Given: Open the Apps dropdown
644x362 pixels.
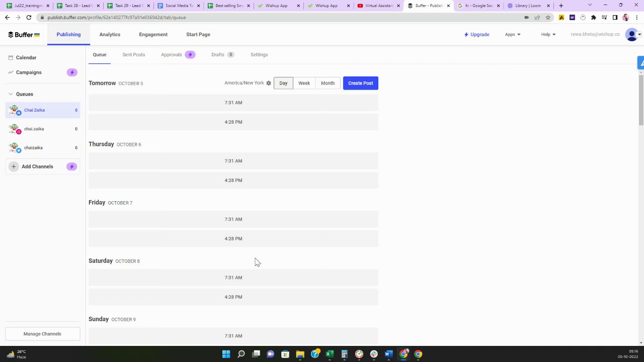Looking at the screenshot, I should click(513, 35).
